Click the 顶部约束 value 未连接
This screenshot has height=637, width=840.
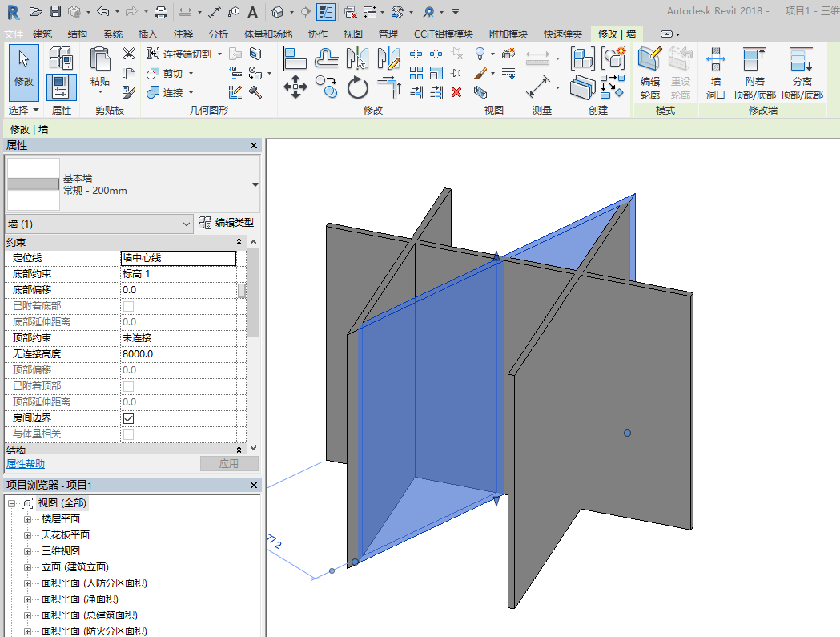click(x=179, y=338)
